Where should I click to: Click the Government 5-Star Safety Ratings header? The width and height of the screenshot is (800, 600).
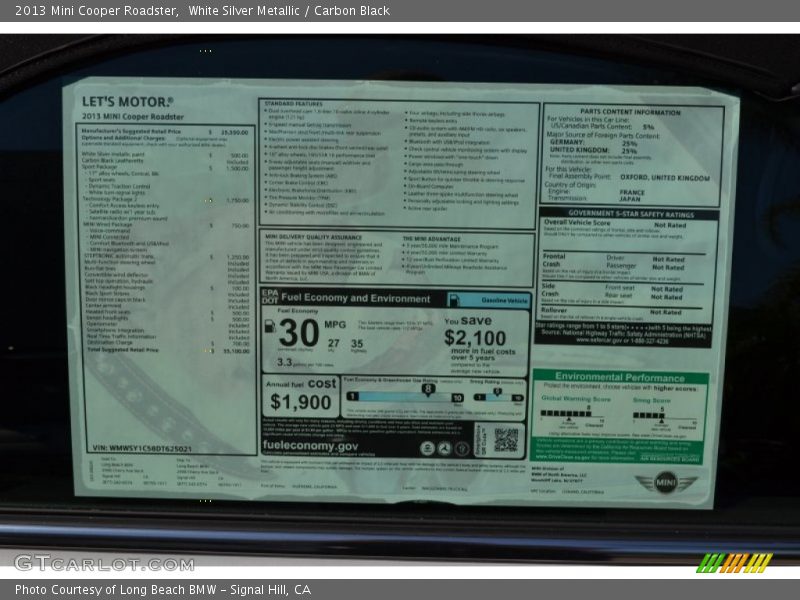pos(630,214)
